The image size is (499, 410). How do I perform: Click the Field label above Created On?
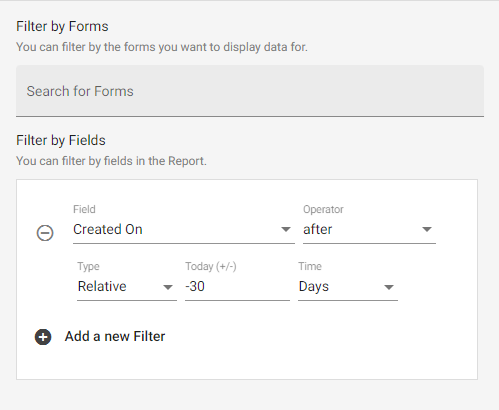point(84,209)
